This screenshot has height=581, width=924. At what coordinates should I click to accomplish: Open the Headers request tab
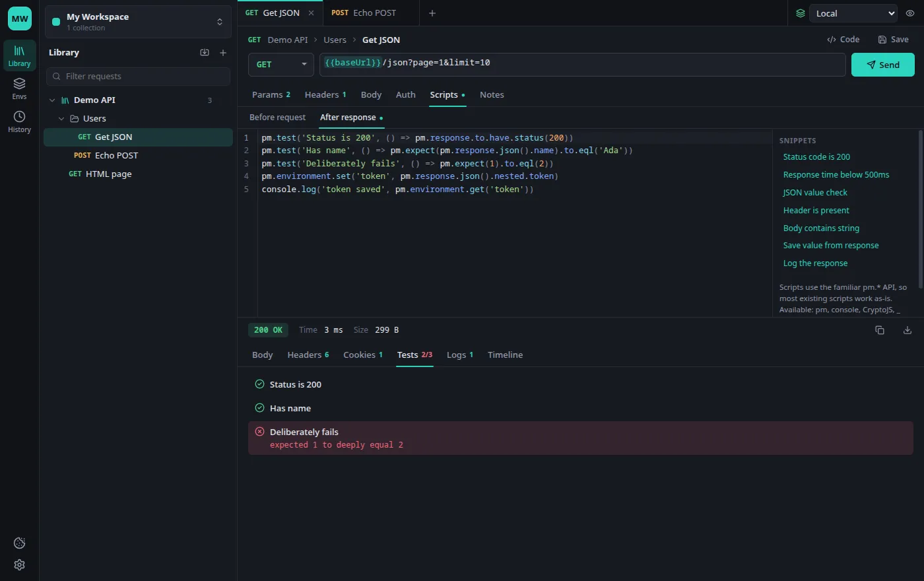point(325,95)
